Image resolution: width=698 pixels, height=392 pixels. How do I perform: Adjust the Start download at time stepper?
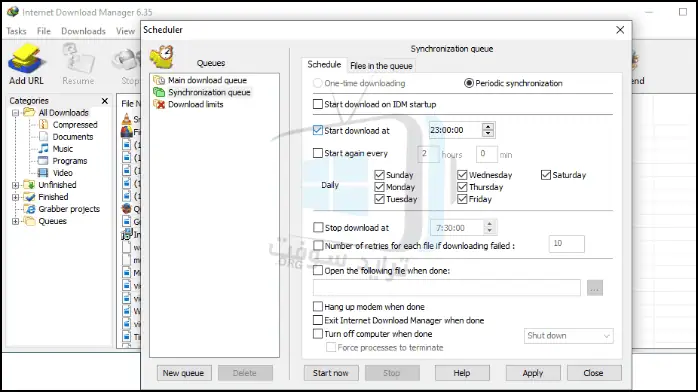pos(488,130)
